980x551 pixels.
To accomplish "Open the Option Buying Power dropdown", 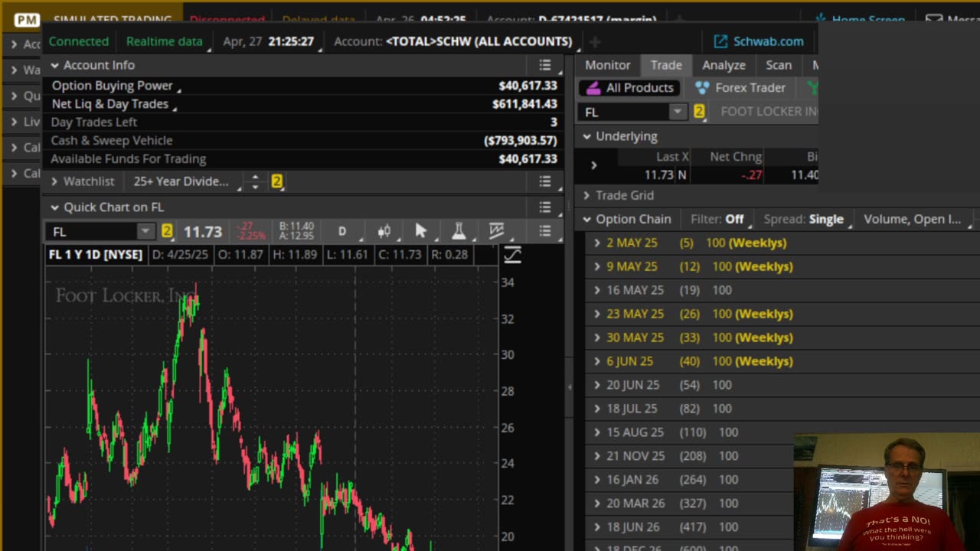I will point(115,86).
